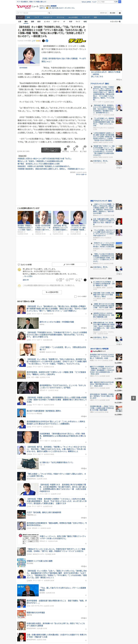Viewport: 138px width, 644px height.
Task: Open the Yahoo! JAPAN news logo
Action: coord(27,7)
